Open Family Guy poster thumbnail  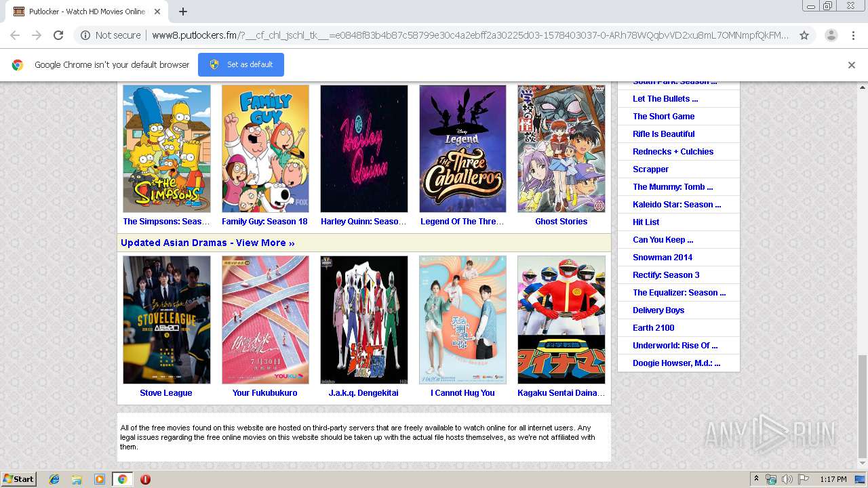(x=265, y=148)
